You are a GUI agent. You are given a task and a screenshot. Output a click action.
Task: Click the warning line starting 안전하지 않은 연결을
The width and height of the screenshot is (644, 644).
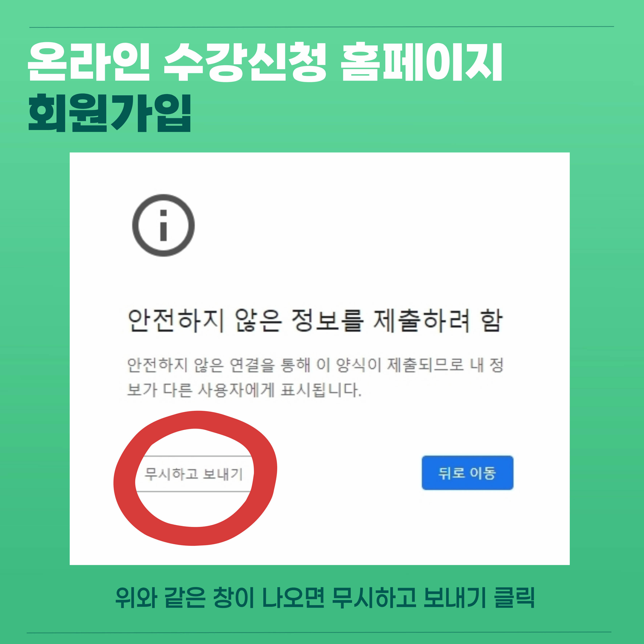(315, 365)
